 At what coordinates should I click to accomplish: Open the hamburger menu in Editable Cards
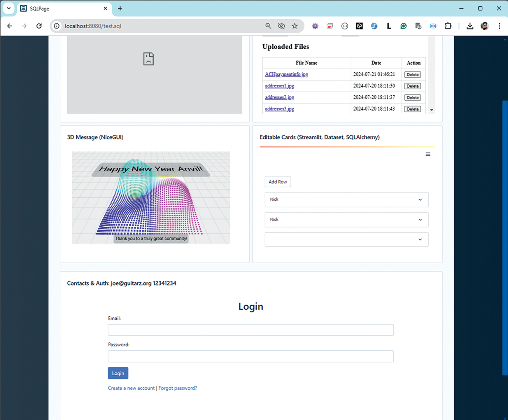[x=428, y=154]
